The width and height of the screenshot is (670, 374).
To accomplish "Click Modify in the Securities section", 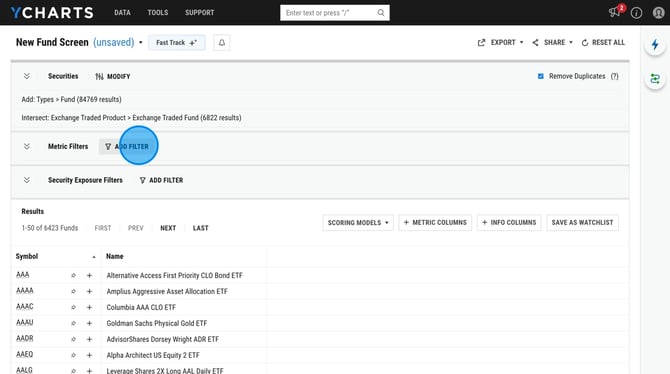I will 113,76.
